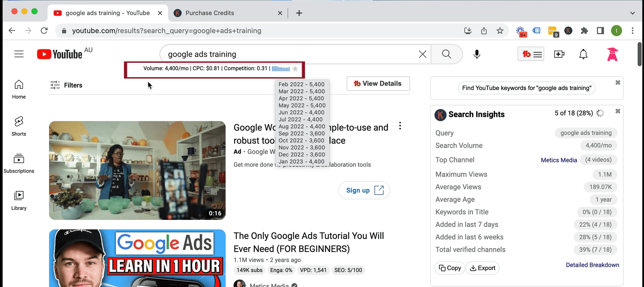Open the Keywords Everywhere K extension
The height and width of the screenshot is (287, 644).
(568, 31)
